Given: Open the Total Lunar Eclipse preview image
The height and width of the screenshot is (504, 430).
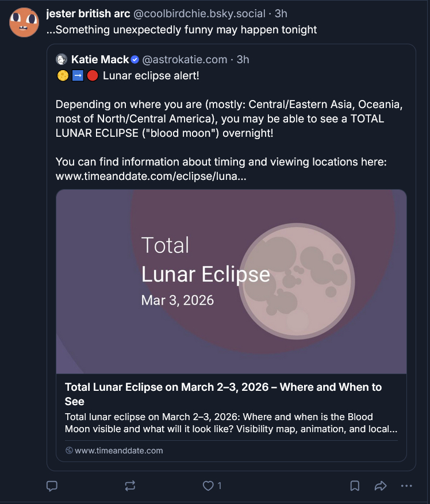Looking at the screenshot, I should 231,282.
